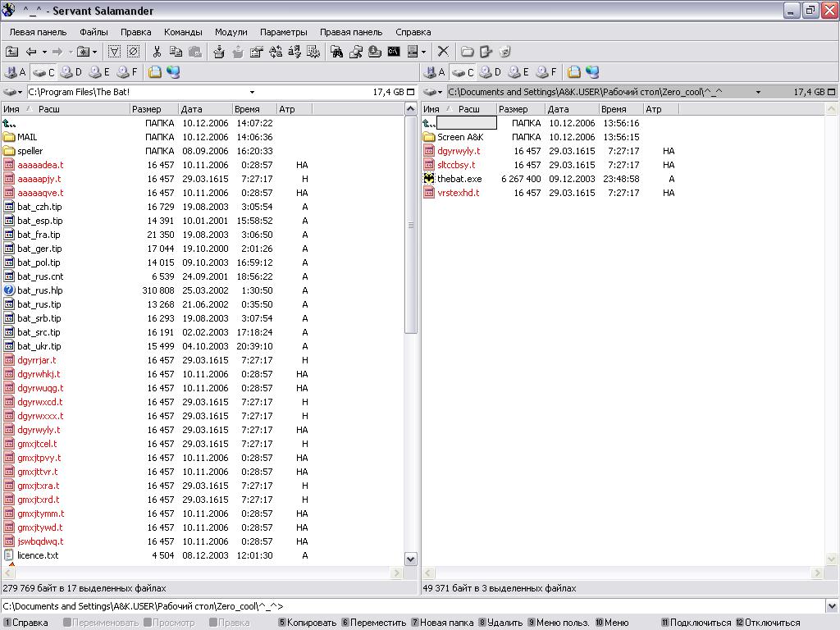The width and height of the screenshot is (840, 630).
Task: Click the Копировать function key button
Action: tap(308, 623)
